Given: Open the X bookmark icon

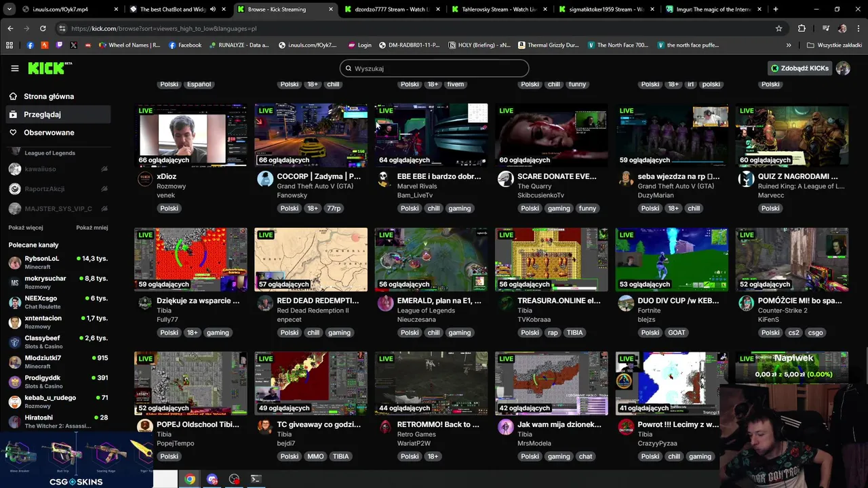Looking at the screenshot, I should tap(73, 45).
